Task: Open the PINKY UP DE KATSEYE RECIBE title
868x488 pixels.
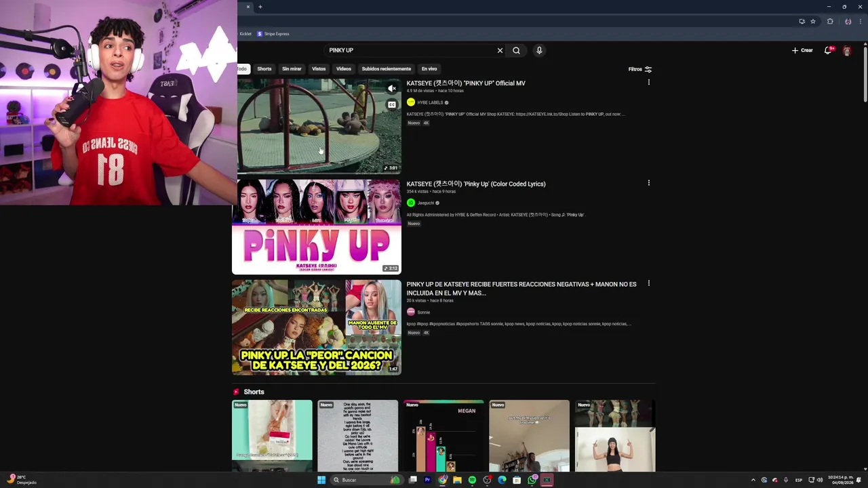Action: 521,289
